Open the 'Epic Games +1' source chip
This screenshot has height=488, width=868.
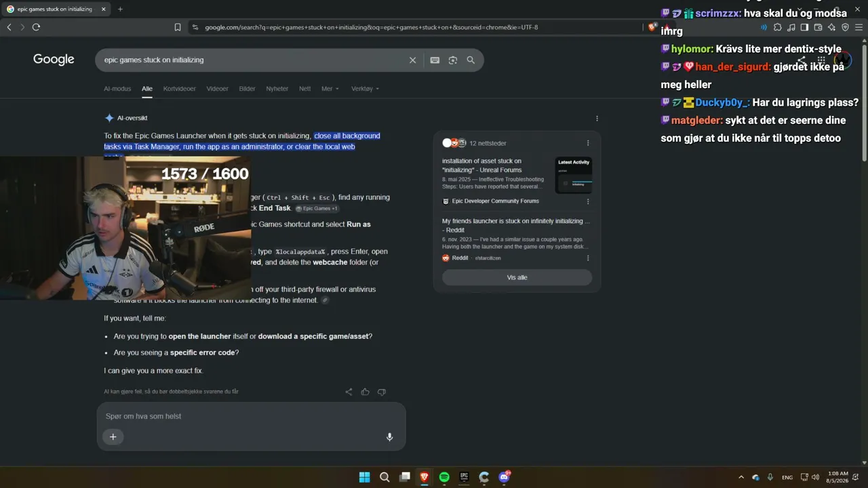pyautogui.click(x=317, y=209)
